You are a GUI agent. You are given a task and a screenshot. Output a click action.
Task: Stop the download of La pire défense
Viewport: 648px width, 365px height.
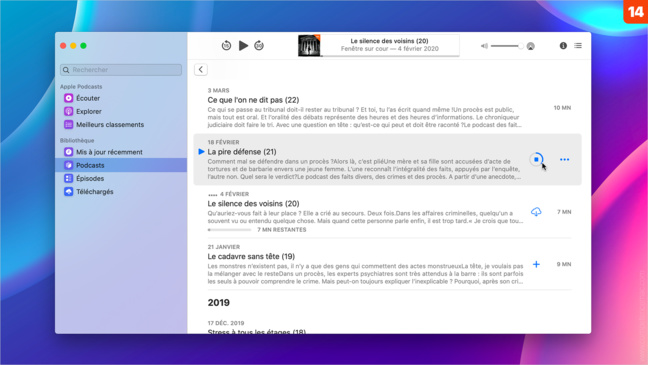[536, 159]
